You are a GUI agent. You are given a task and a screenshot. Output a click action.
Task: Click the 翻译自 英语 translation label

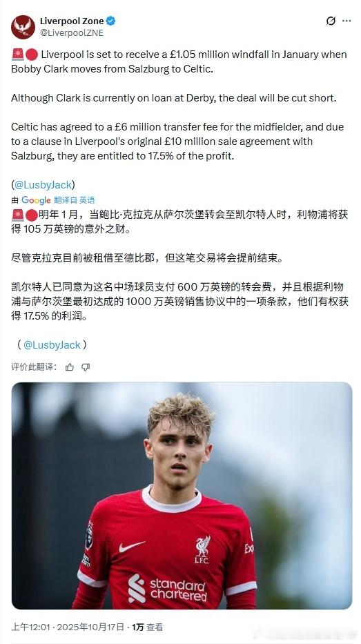[x=75, y=200]
